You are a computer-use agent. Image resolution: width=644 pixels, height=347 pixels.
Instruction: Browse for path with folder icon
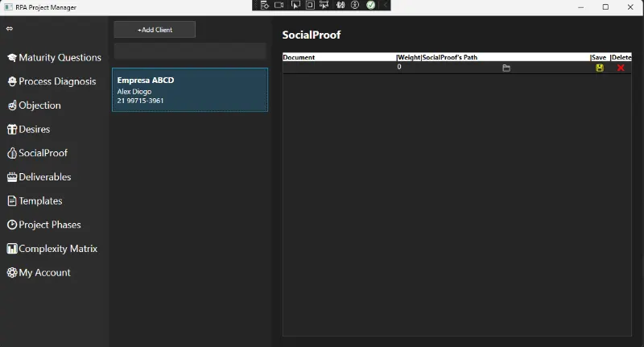click(506, 68)
